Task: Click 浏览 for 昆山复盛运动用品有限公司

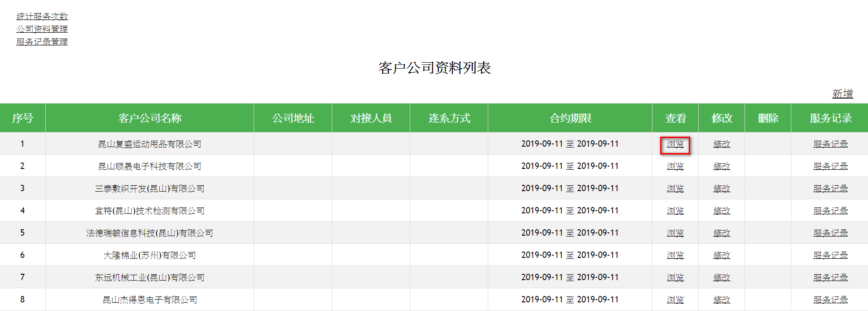Action: click(675, 144)
